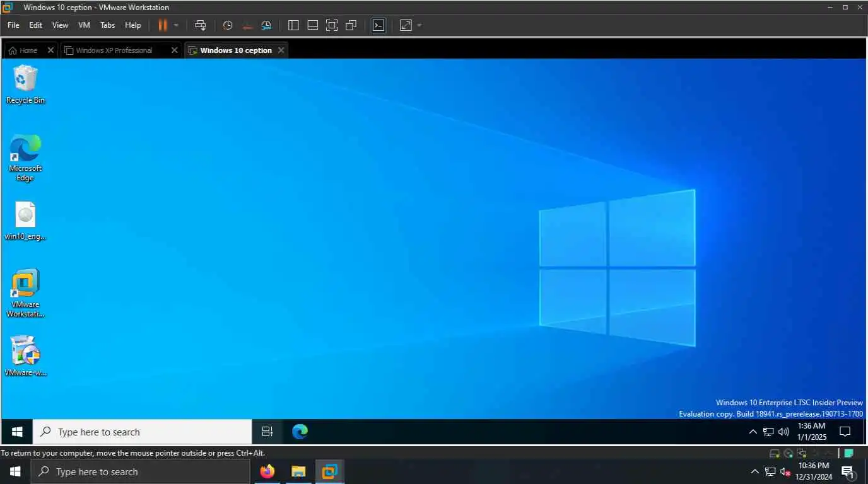
Task: Click VMware Workstation in the host taskbar
Action: point(329,471)
